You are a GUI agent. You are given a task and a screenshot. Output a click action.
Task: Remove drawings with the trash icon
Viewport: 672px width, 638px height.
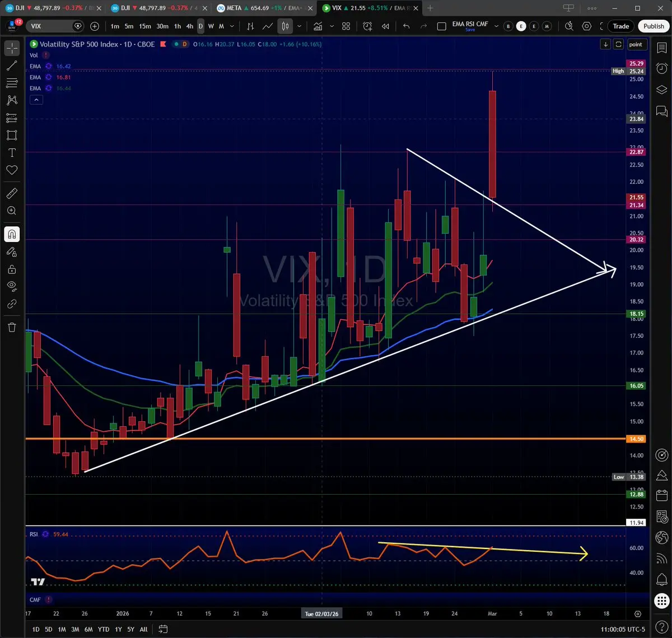click(11, 327)
